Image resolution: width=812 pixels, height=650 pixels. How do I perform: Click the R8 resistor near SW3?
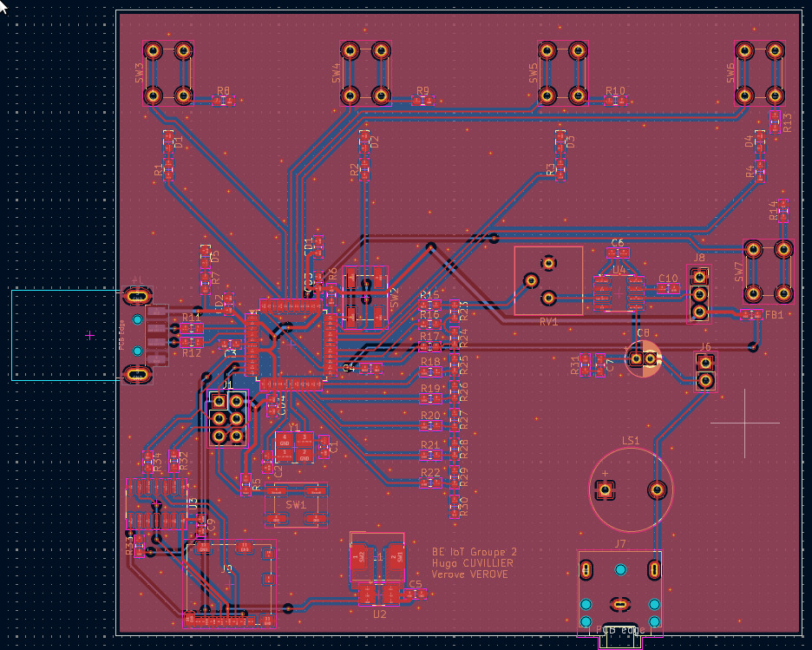(224, 102)
